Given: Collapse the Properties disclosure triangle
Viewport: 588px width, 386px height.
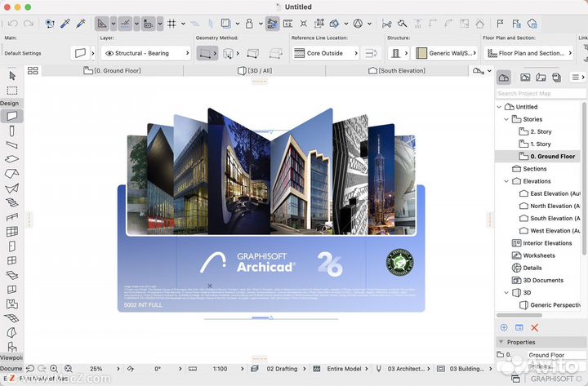Looking at the screenshot, I should click(x=501, y=342).
